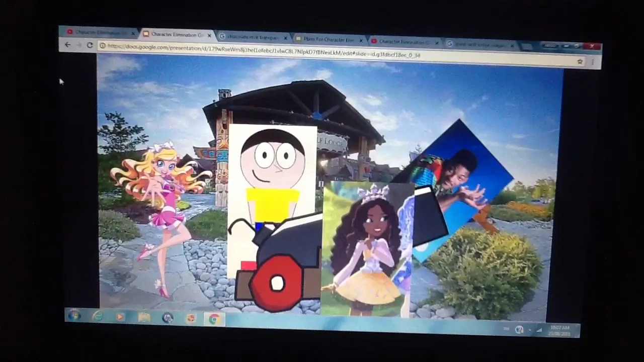Image resolution: width=644 pixels, height=362 pixels.
Task: Bookmark this page with the star icon
Action: 580,61
